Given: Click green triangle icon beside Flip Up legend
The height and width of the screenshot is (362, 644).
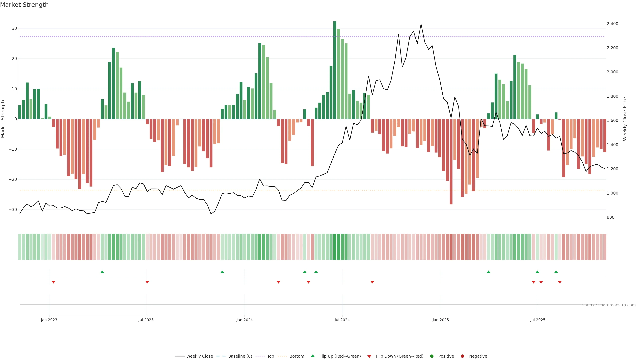Looking at the screenshot, I should [x=312, y=356].
